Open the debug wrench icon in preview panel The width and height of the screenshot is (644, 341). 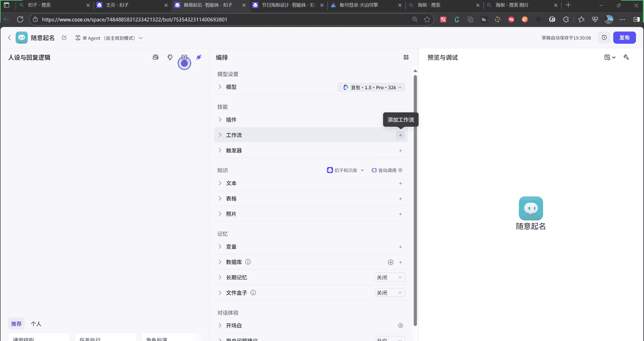coord(626,57)
